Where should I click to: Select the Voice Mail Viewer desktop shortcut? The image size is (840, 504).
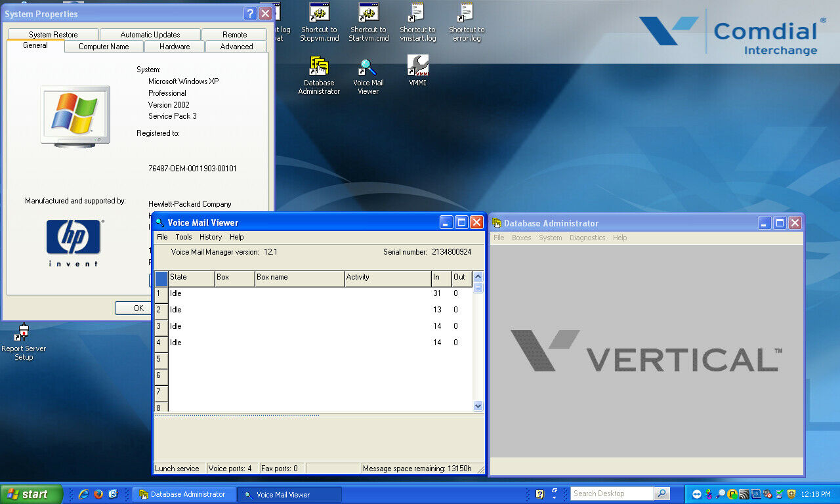(x=368, y=75)
